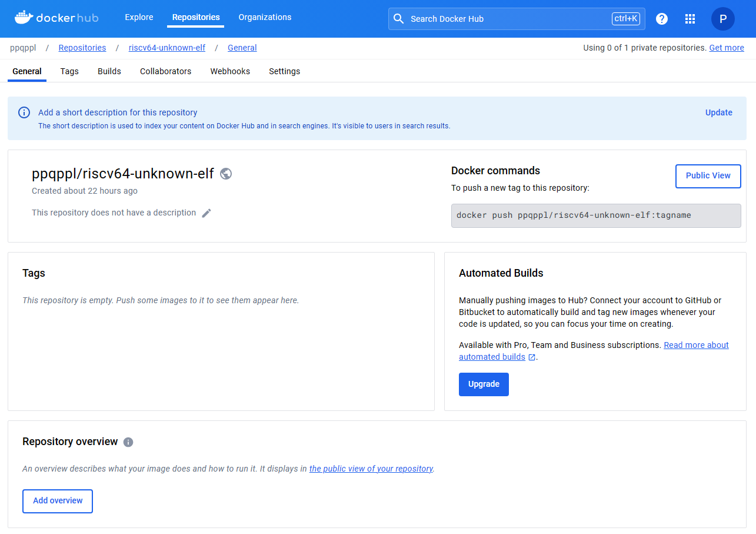Edit description with the pencil icon
The height and width of the screenshot is (534, 756).
pyautogui.click(x=207, y=213)
